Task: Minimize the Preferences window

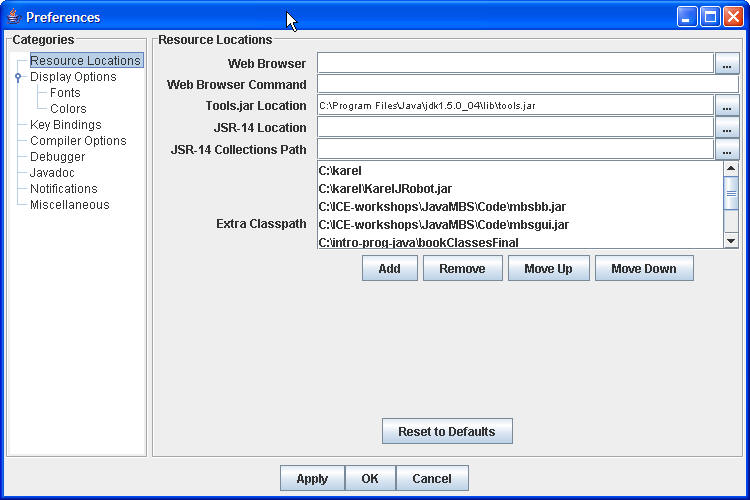Action: point(687,17)
